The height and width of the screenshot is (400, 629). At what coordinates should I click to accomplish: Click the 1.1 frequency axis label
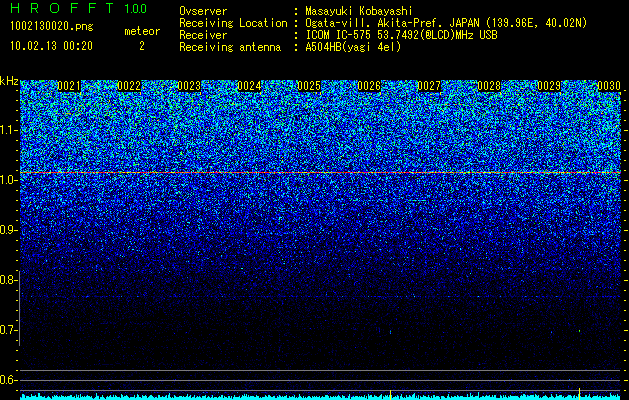(7, 130)
